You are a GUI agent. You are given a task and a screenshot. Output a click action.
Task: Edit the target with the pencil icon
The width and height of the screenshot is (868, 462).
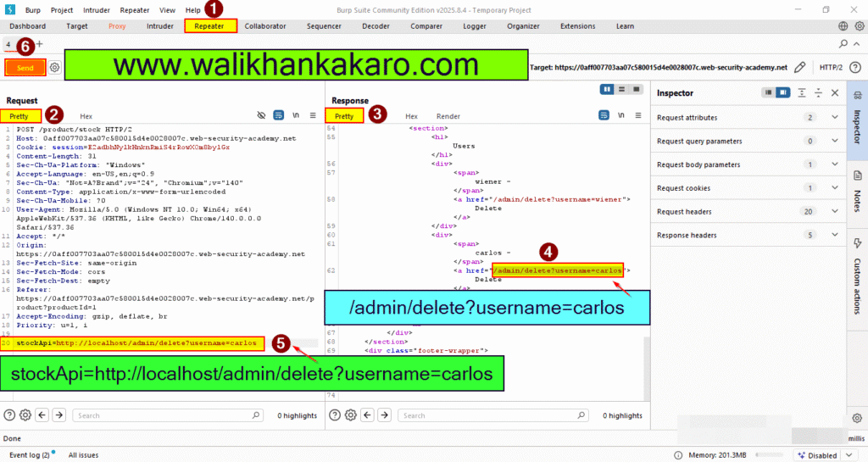[798, 67]
